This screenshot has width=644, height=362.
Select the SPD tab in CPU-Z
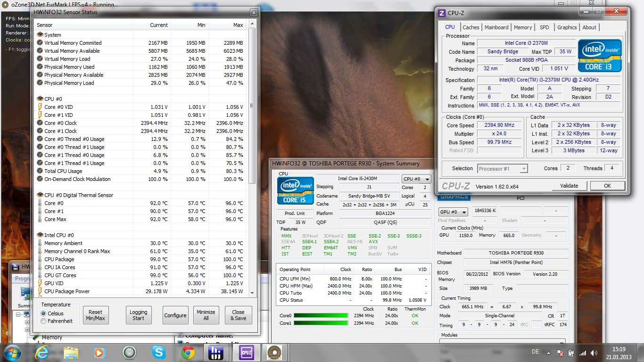(545, 27)
